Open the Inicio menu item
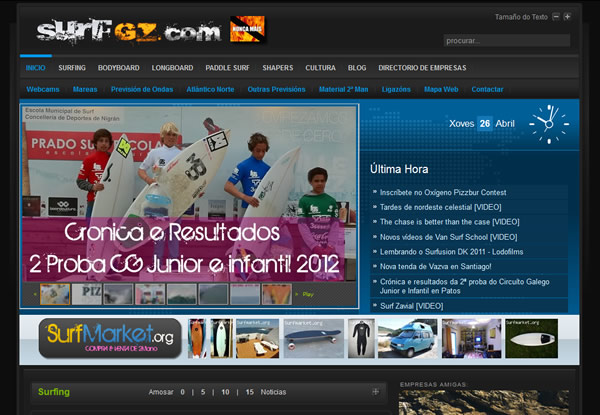The height and width of the screenshot is (415, 600). coord(36,68)
